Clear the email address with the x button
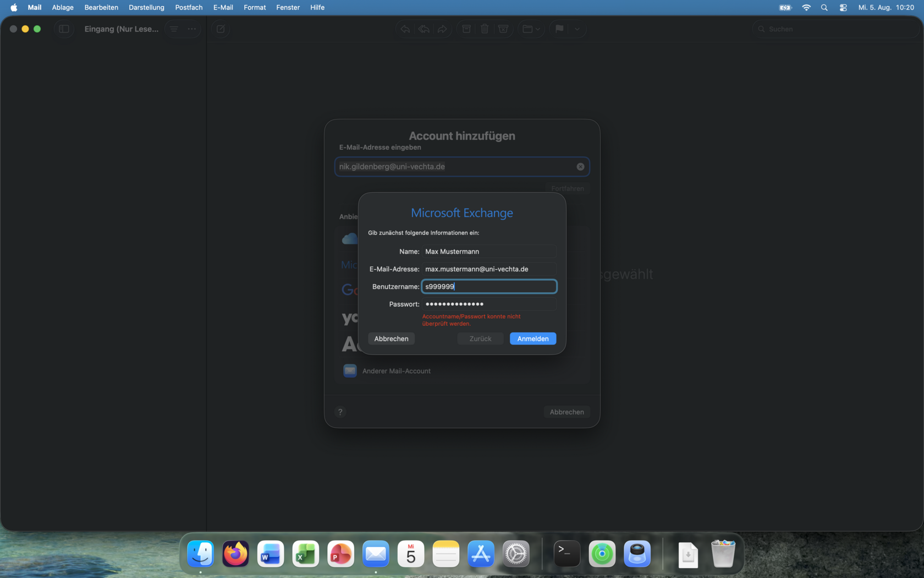 pyautogui.click(x=580, y=167)
